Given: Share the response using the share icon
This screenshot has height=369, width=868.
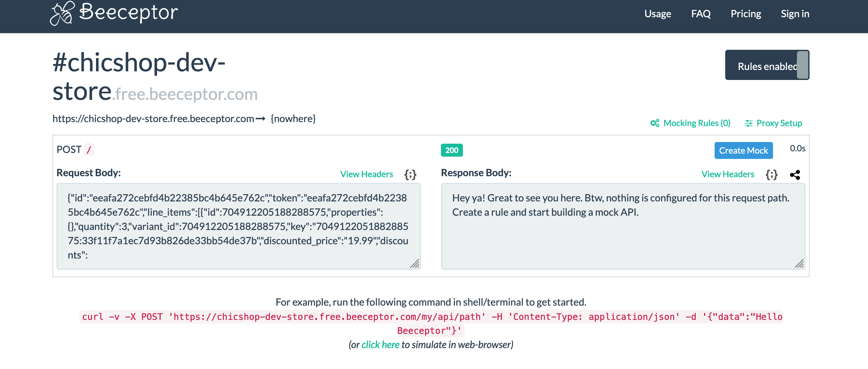Looking at the screenshot, I should 795,175.
